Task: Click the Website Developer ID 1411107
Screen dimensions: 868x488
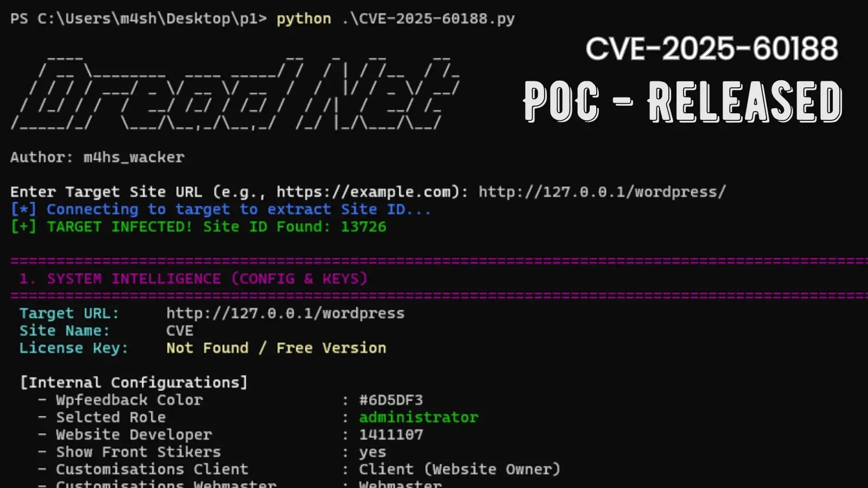Action: point(391,434)
